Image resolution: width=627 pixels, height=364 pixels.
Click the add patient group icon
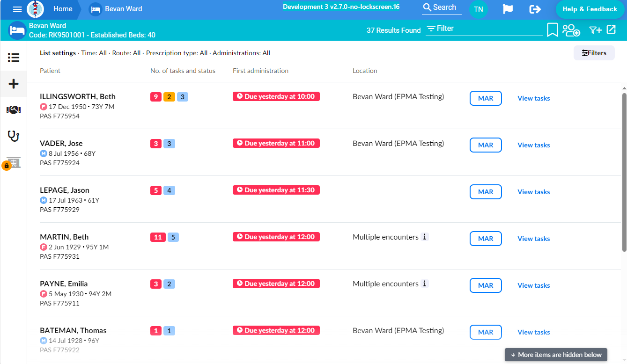pyautogui.click(x=571, y=30)
